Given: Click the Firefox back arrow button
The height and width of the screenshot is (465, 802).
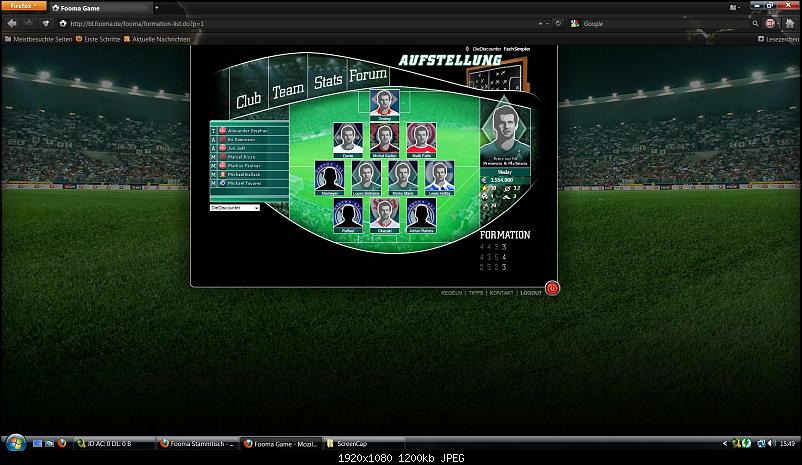Looking at the screenshot, I should [12, 22].
